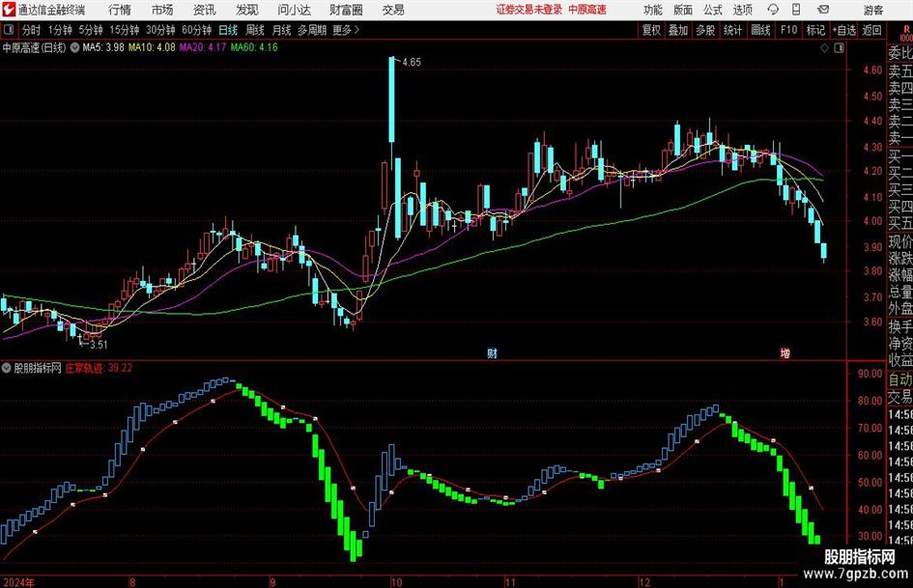The width and height of the screenshot is (913, 588).
Task: Click the 标记 mark button
Action: [x=815, y=30]
